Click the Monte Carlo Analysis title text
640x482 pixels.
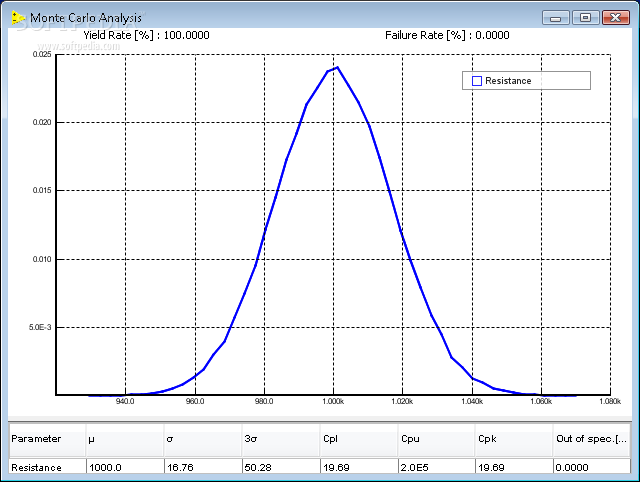[x=86, y=18]
